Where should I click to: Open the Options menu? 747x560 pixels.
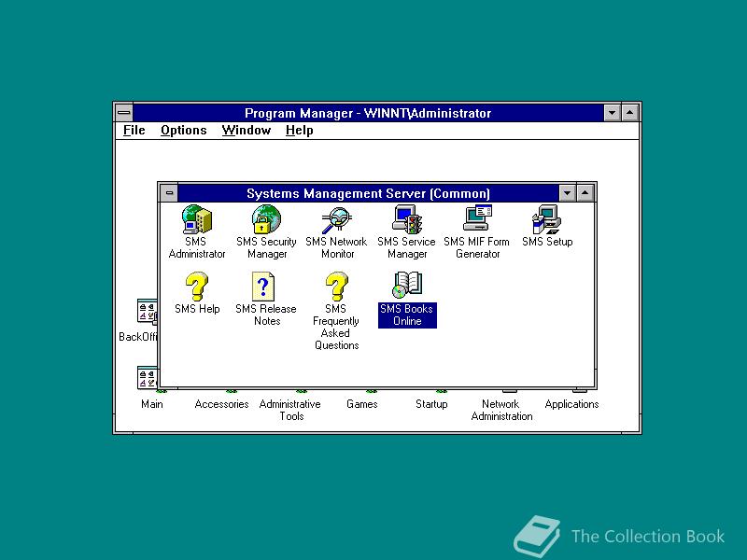pyautogui.click(x=183, y=130)
